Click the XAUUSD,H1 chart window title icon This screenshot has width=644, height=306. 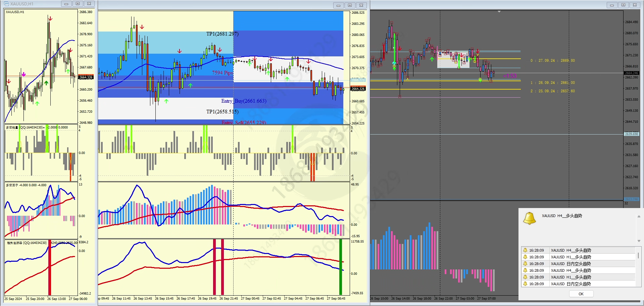(x=6, y=4)
